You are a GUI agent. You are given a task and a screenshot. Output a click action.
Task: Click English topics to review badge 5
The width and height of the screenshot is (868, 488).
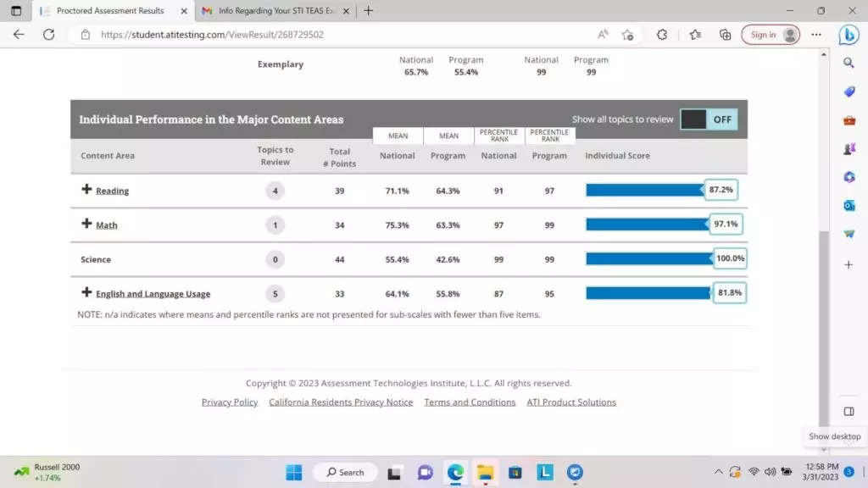tap(275, 294)
